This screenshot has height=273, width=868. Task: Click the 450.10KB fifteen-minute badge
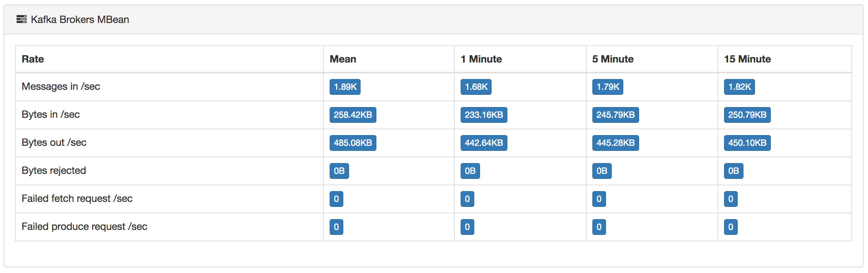click(747, 143)
